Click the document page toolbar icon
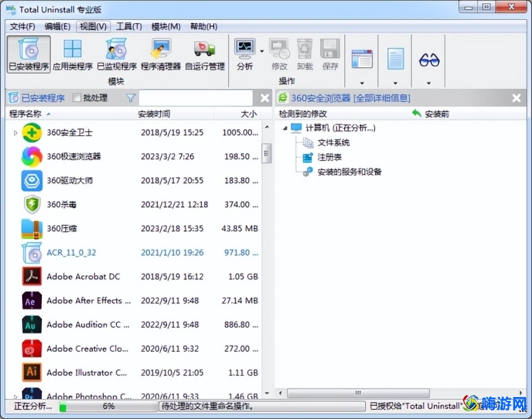The height and width of the screenshot is (419, 532). click(x=395, y=59)
